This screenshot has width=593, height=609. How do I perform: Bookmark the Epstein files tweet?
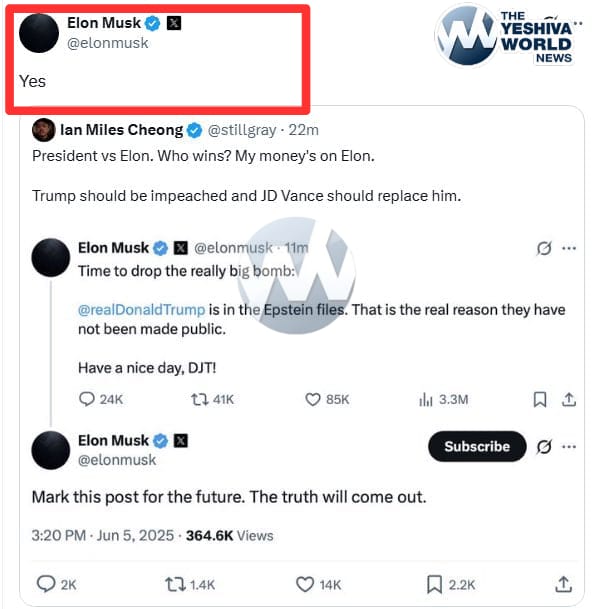540,399
